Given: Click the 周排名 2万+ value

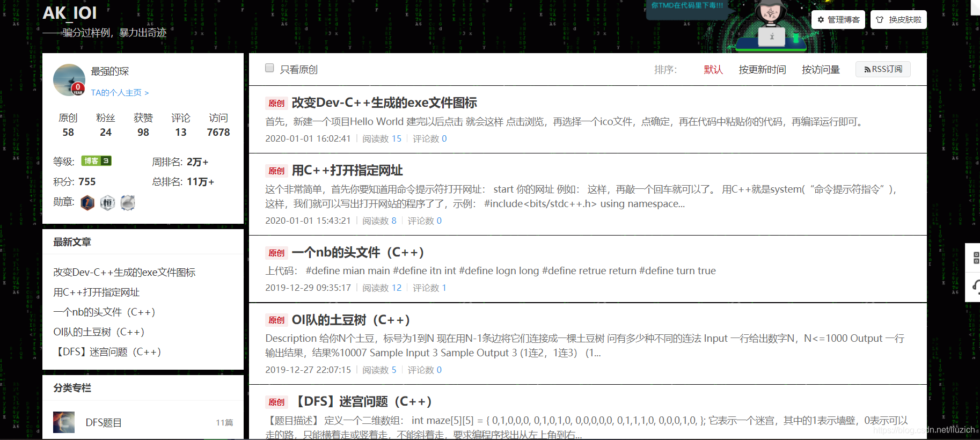Looking at the screenshot, I should 198,162.
